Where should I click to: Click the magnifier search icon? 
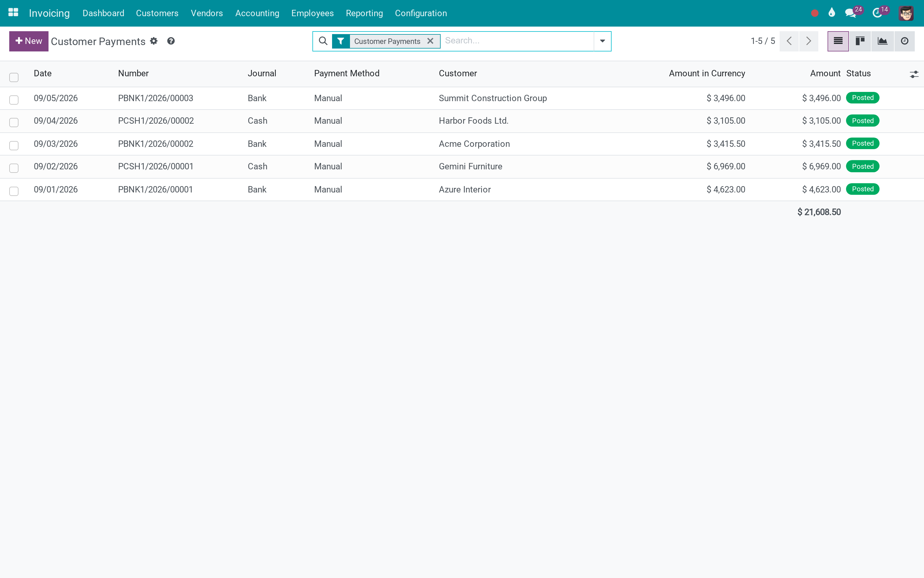(323, 41)
